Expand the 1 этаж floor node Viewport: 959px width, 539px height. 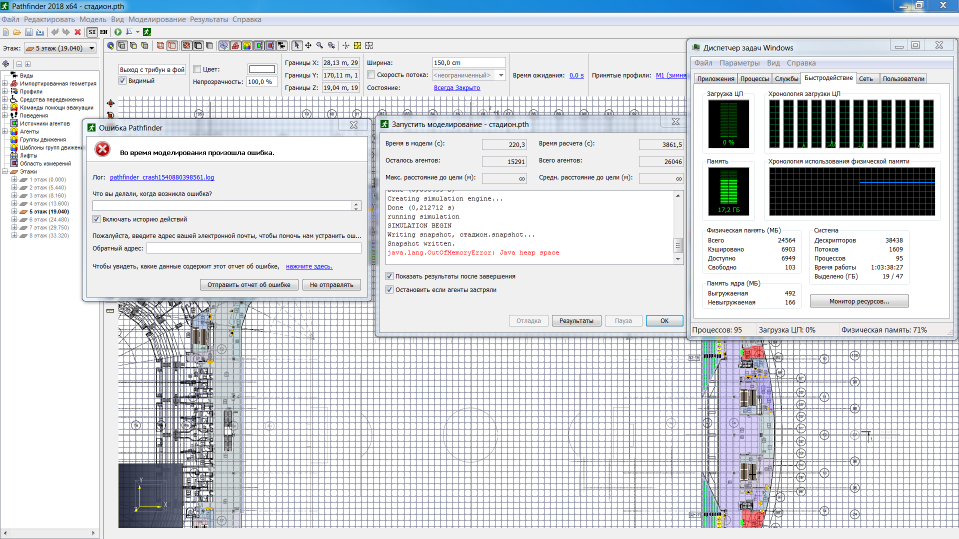click(x=15, y=179)
